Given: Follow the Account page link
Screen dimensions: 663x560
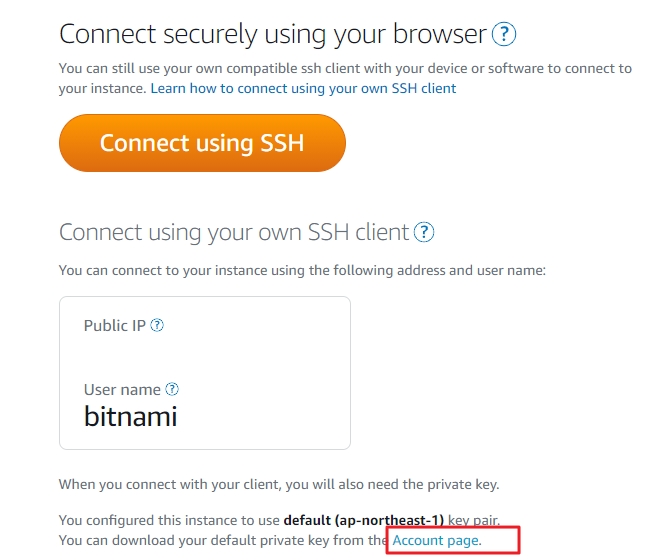Looking at the screenshot, I should [437, 540].
